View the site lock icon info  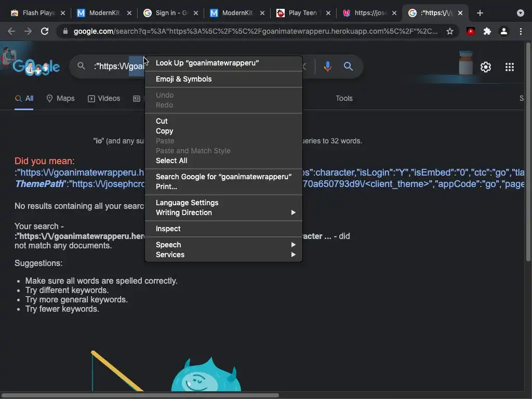point(65,31)
